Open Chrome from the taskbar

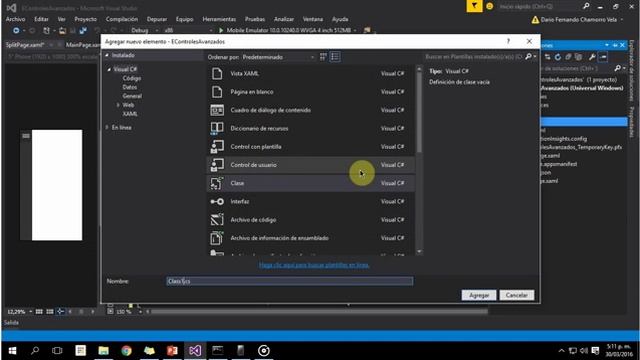[126, 351]
